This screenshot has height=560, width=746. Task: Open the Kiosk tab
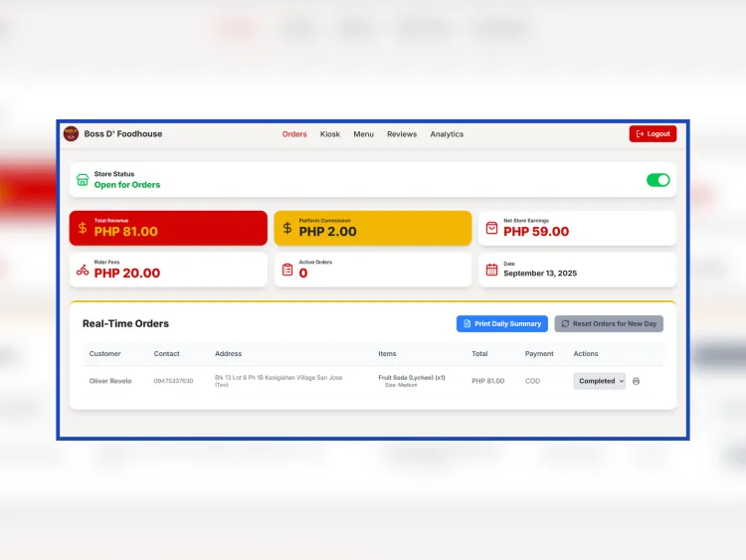click(x=330, y=134)
